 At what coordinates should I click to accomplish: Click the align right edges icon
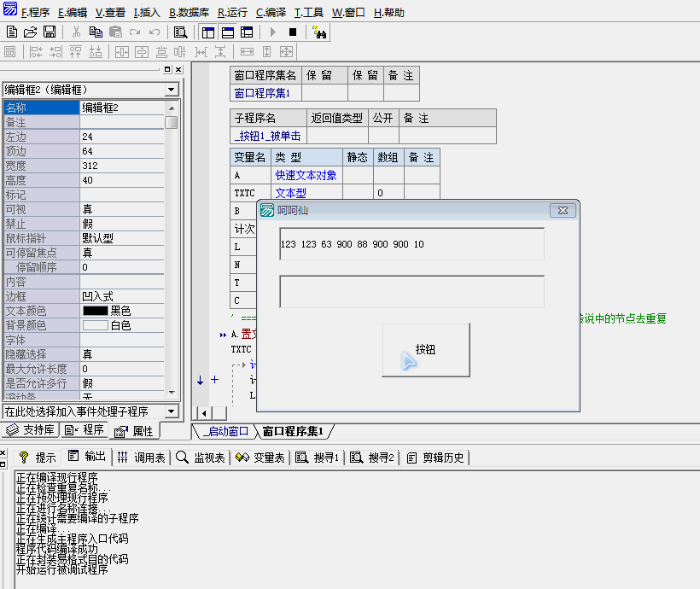coord(55,52)
